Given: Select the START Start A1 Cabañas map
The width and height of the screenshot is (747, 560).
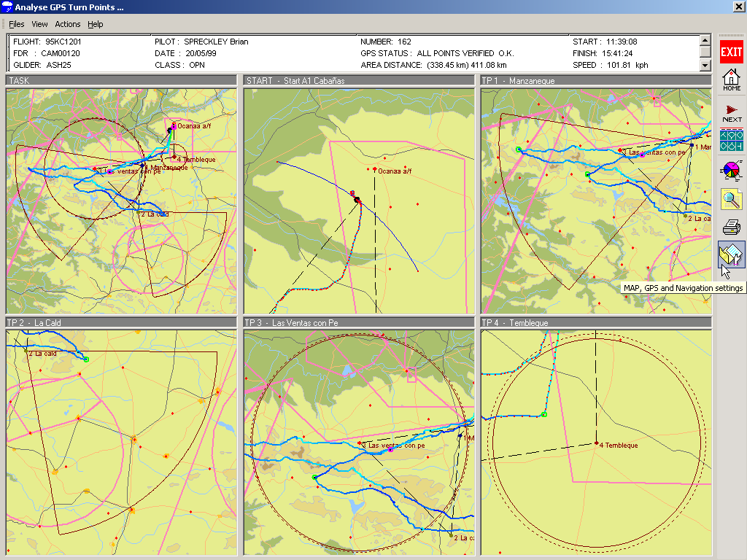Looking at the screenshot, I should [x=359, y=201].
